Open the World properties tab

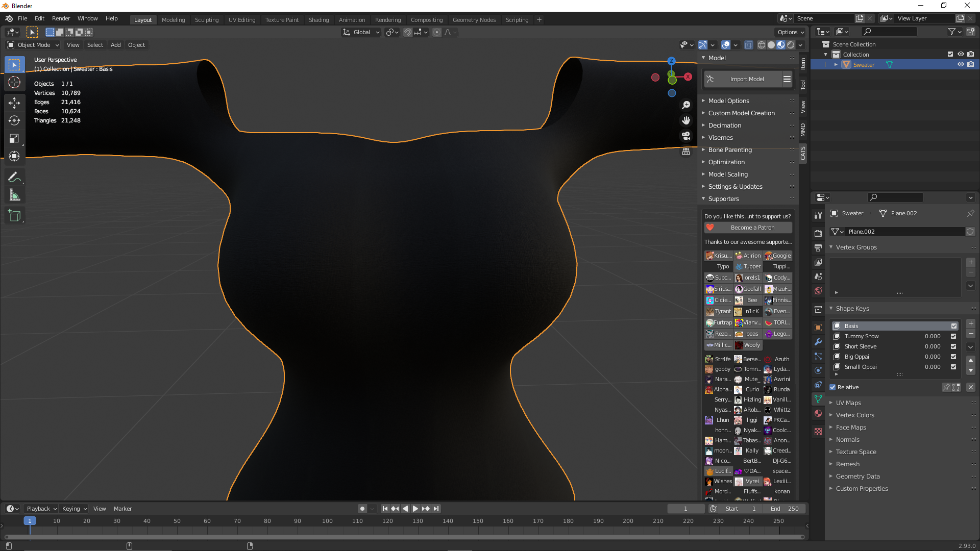pos(818,290)
